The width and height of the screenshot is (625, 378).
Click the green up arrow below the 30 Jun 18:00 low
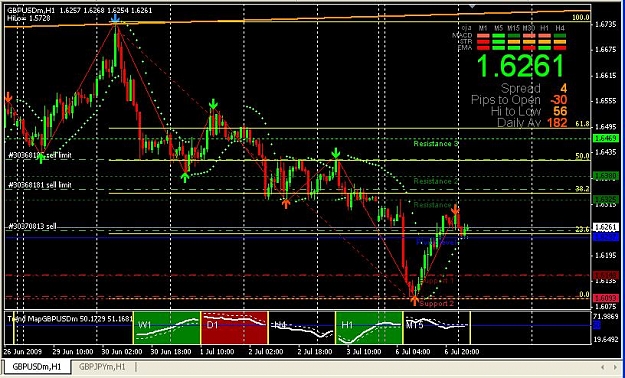point(185,177)
